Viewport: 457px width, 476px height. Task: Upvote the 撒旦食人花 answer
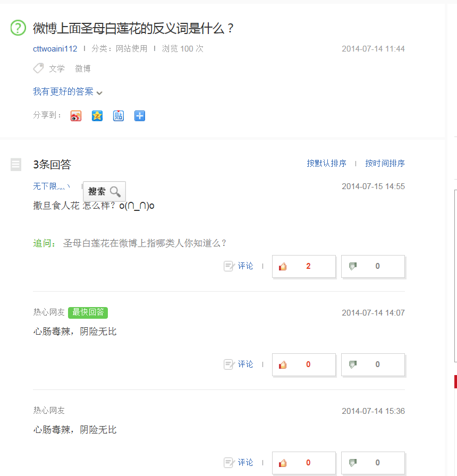304,266
